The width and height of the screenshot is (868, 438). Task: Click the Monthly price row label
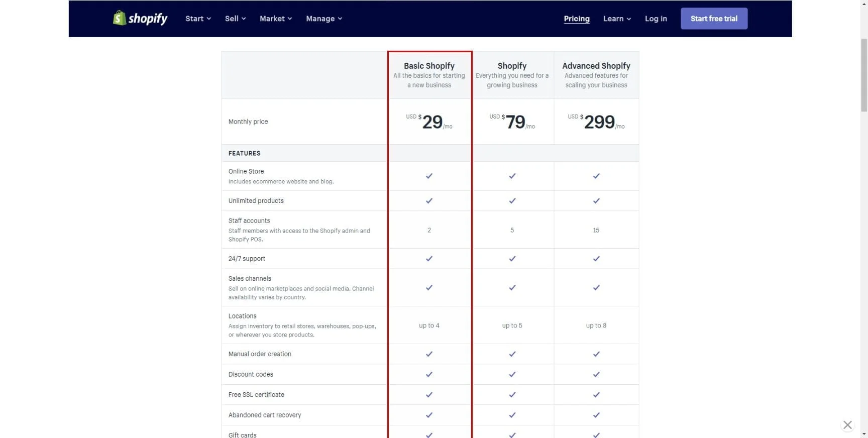coord(248,122)
